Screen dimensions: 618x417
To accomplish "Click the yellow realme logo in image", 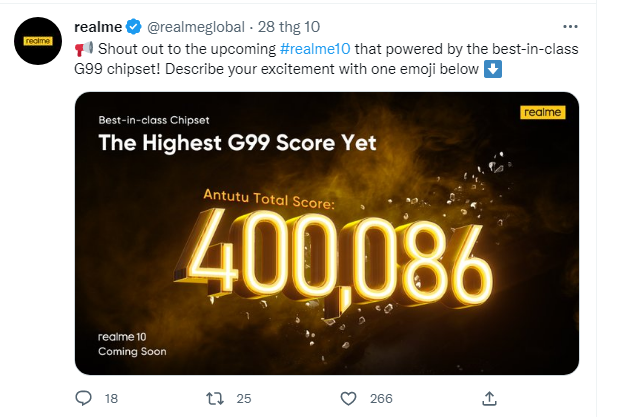I will click(542, 112).
